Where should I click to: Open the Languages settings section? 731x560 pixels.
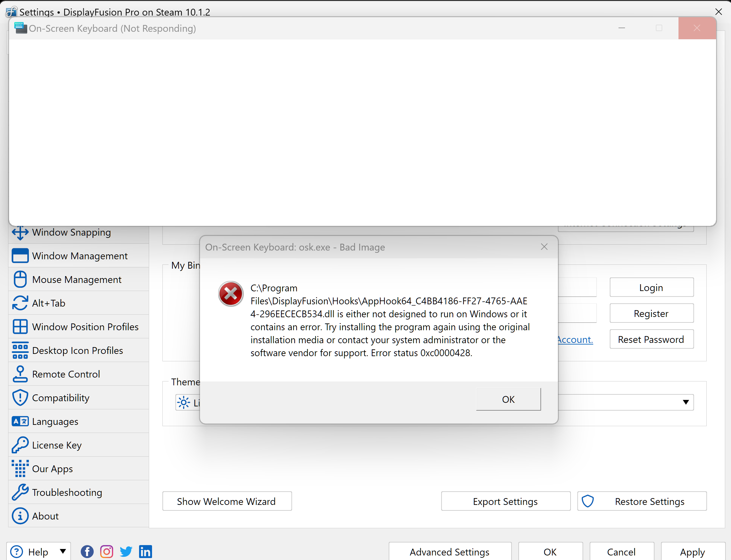pyautogui.click(x=55, y=421)
